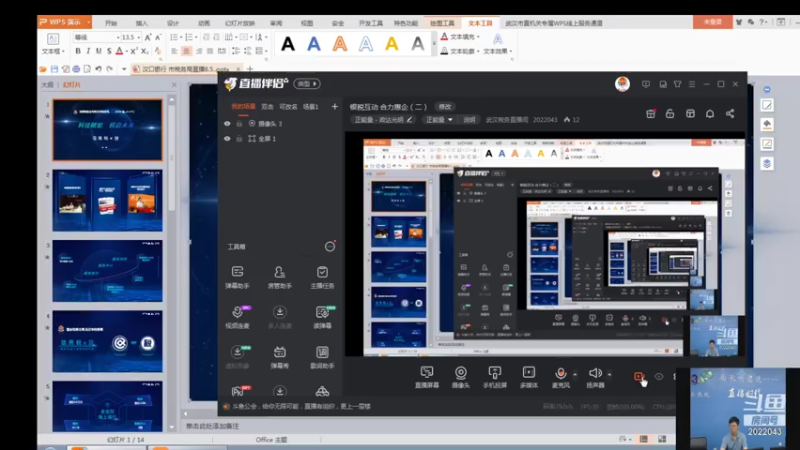The width and height of the screenshot is (800, 450).
Task: Open the 主播任务 tool
Action: tap(322, 277)
